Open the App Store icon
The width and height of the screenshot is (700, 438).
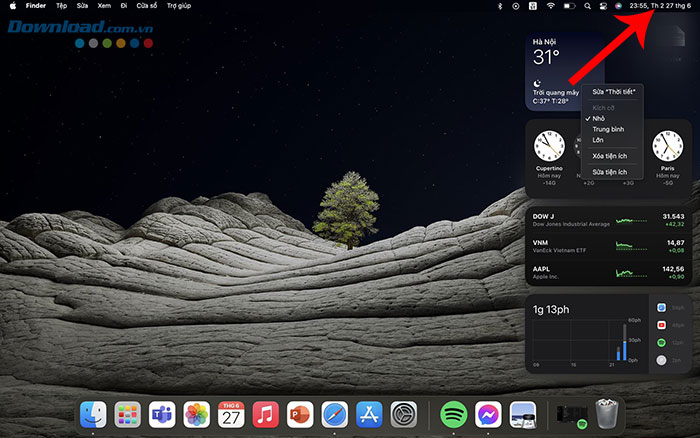pos(368,414)
